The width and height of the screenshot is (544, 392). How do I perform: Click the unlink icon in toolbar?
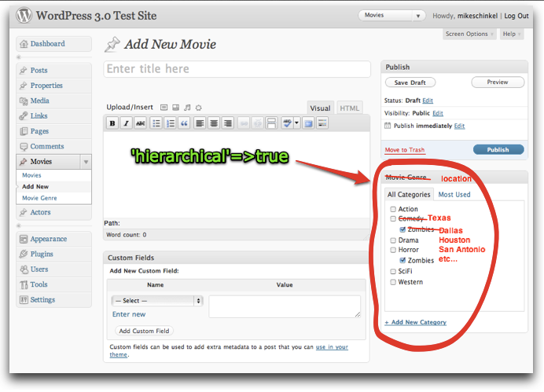pyautogui.click(x=257, y=123)
